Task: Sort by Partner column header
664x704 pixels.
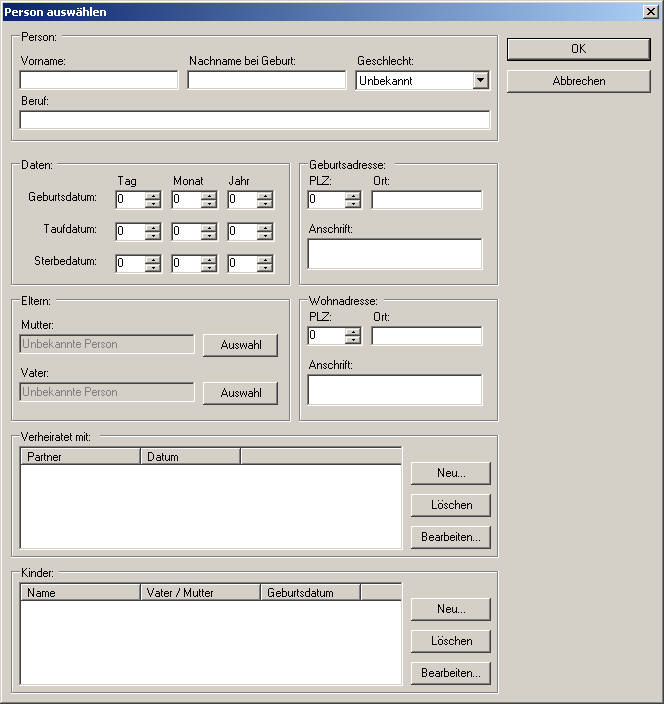Action: tap(81, 457)
